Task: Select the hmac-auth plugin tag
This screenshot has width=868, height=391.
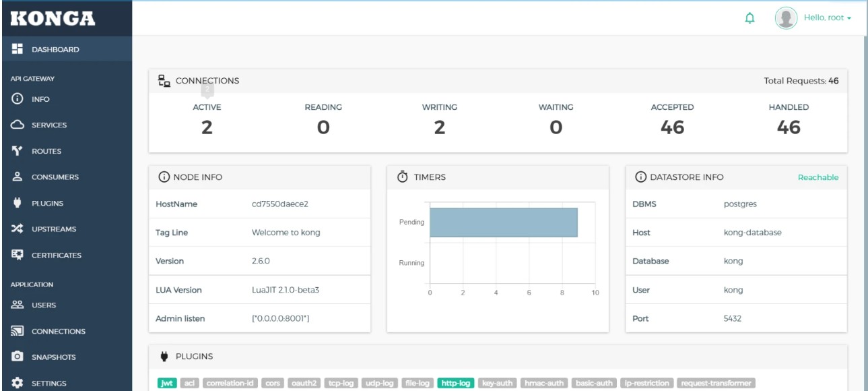Action: pos(545,384)
